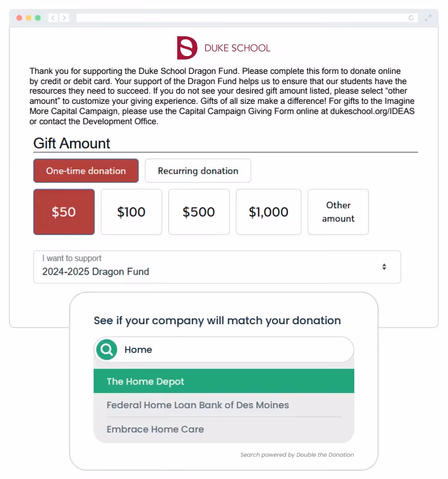Screen dimensions: 448x479
Task: Pick the $500 gift amount
Action: coord(199,212)
